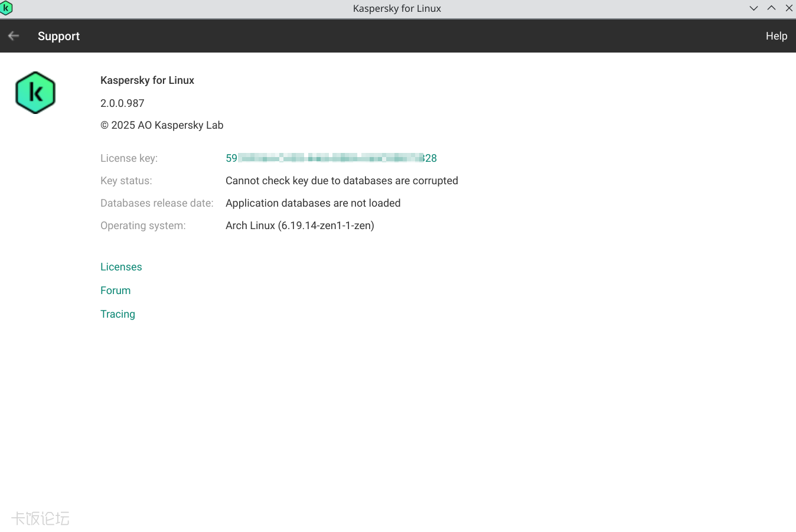Image resolution: width=796 pixels, height=532 pixels.
Task: Click the 'Key status:' label
Action: coord(126,181)
